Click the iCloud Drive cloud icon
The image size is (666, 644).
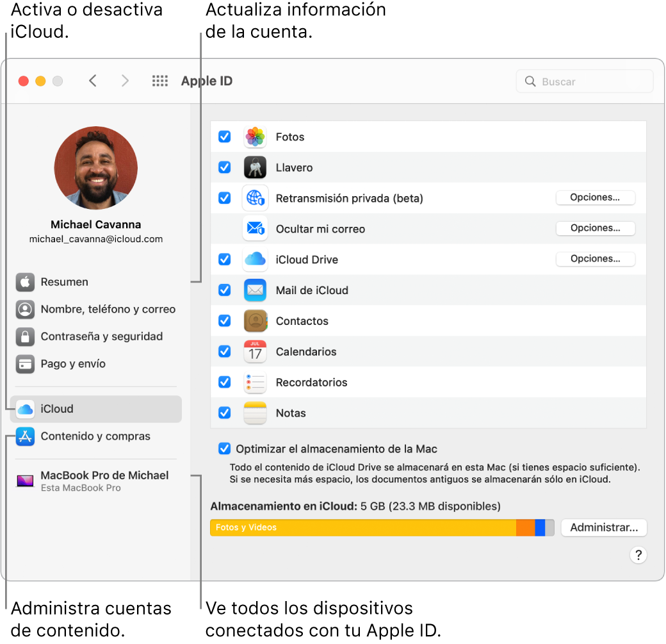point(255,260)
